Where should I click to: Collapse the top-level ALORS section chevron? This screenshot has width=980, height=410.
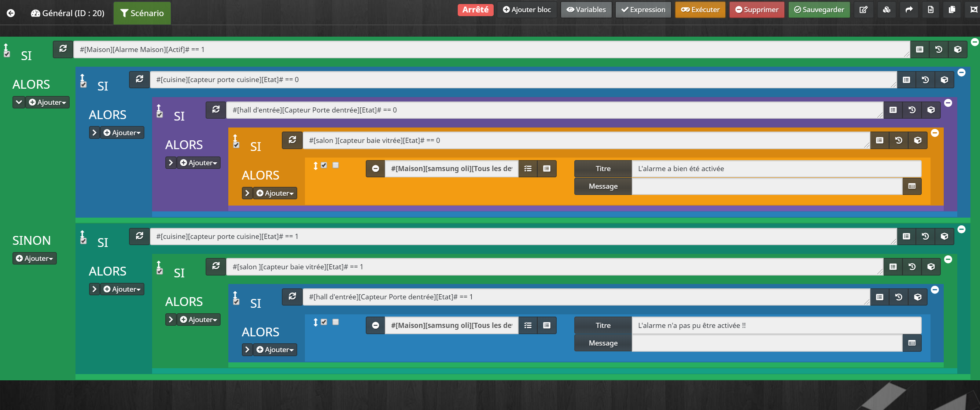[x=19, y=102]
